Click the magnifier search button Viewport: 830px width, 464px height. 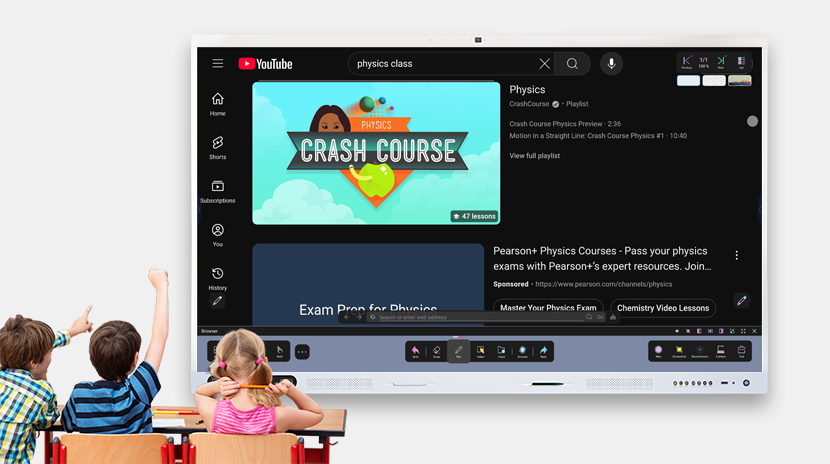572,64
